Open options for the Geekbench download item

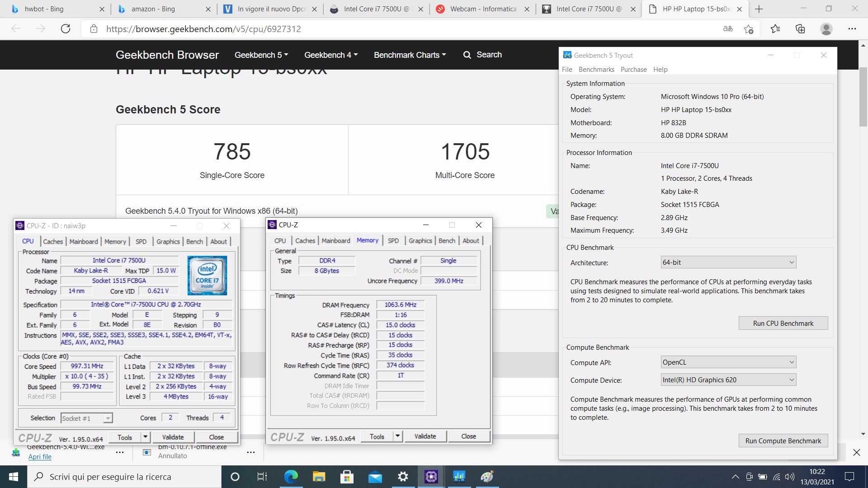120,452
